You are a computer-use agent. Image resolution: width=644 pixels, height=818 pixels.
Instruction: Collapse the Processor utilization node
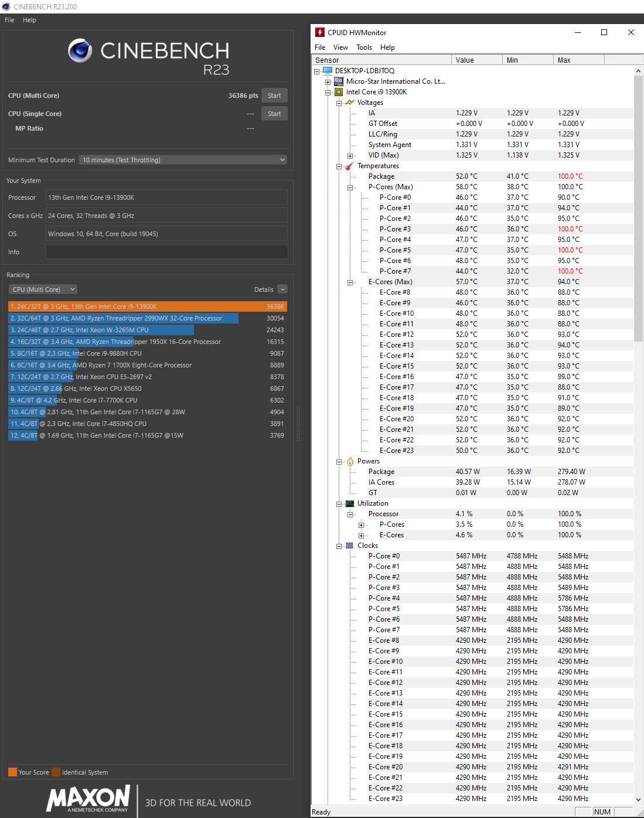tap(350, 514)
